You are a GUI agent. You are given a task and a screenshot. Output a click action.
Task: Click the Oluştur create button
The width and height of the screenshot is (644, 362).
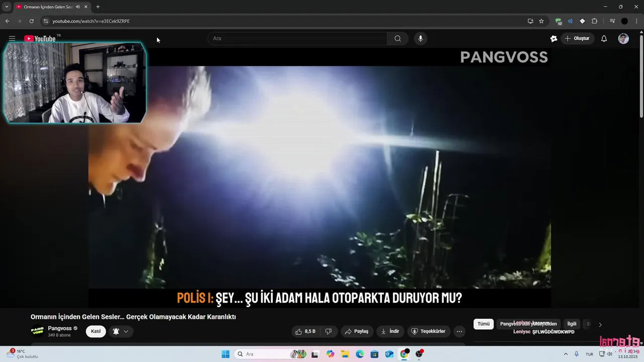[578, 39]
